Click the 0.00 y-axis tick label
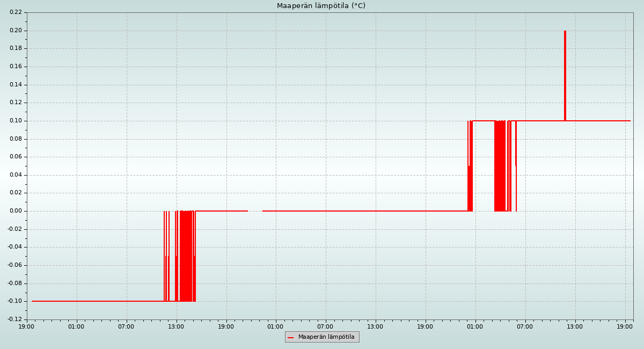This screenshot has height=349, width=644. [x=16, y=210]
